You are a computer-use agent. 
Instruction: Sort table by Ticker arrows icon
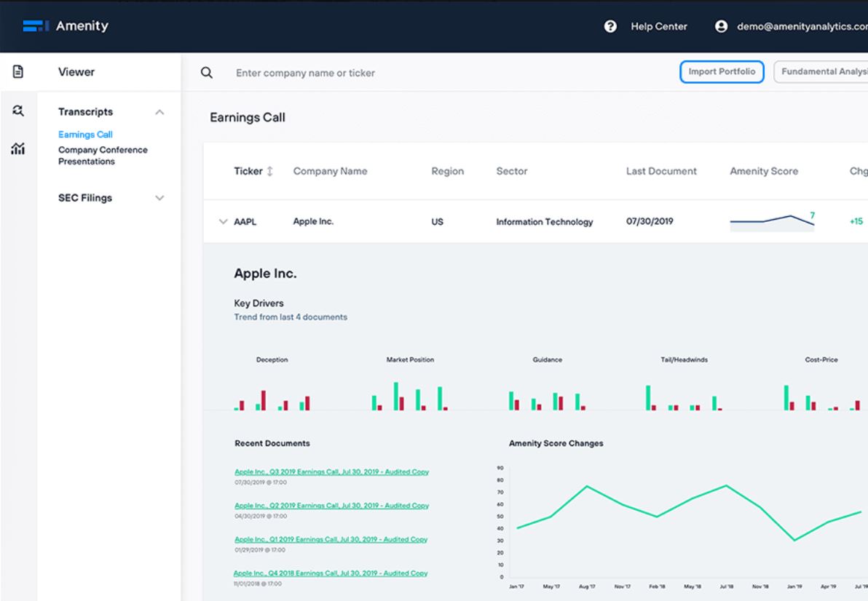(270, 172)
